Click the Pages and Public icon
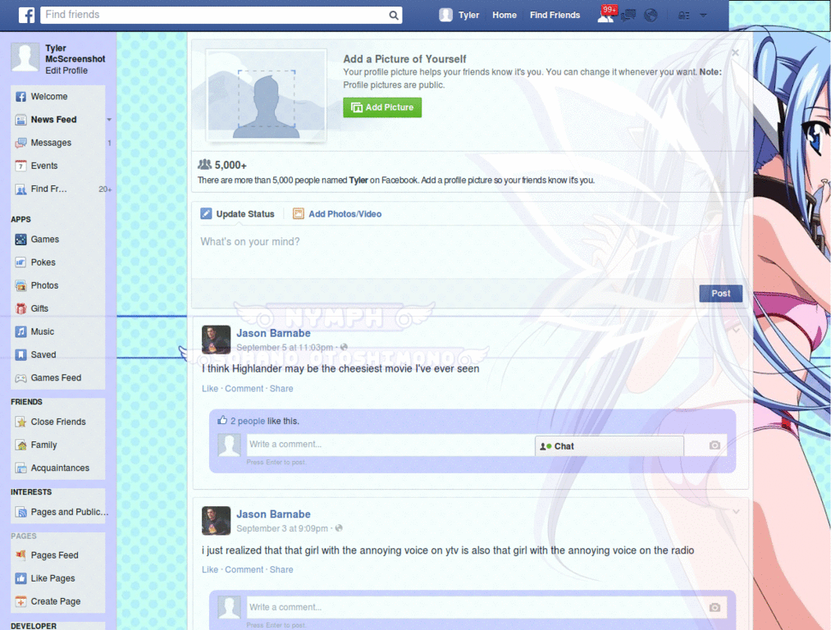 pos(21,512)
